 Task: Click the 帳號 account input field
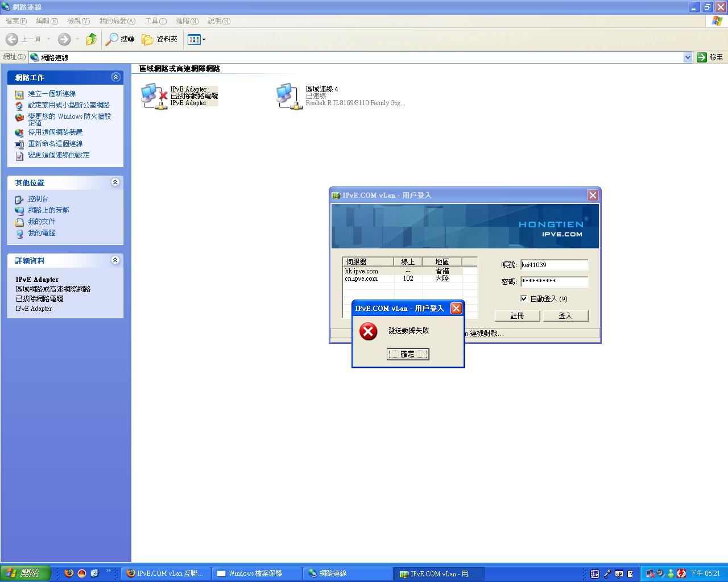coord(554,265)
